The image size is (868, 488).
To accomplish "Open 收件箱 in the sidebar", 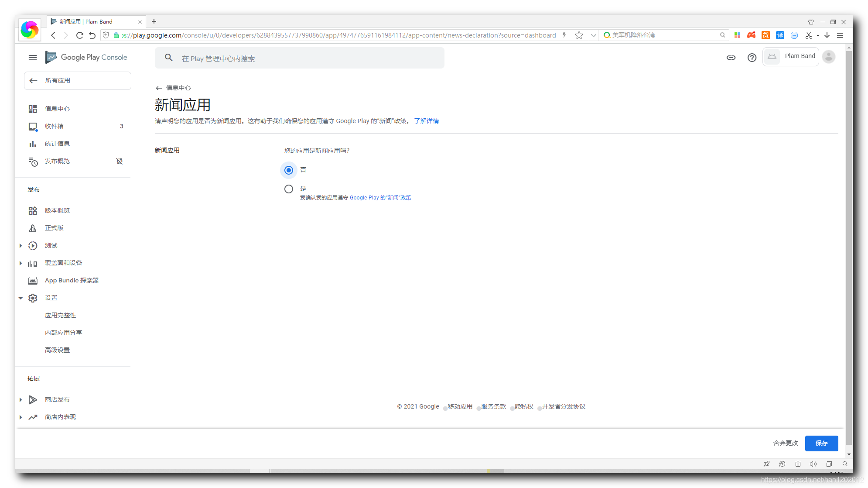I will pyautogui.click(x=55, y=126).
